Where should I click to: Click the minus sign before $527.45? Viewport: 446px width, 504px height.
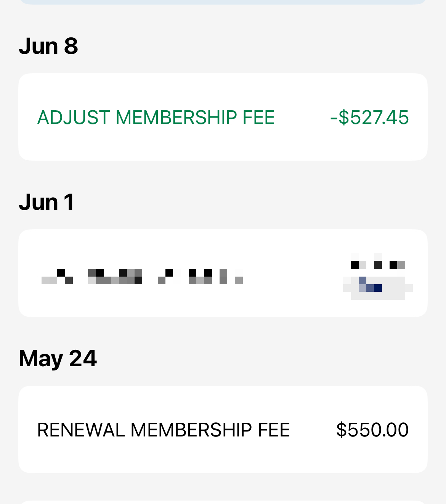click(334, 118)
